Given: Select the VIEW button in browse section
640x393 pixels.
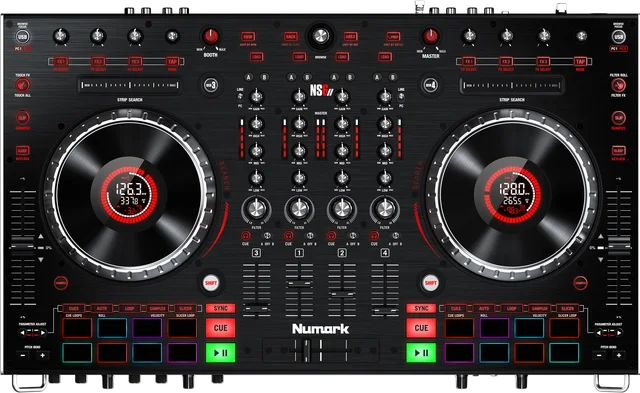Looking at the screenshot, I should [x=248, y=37].
